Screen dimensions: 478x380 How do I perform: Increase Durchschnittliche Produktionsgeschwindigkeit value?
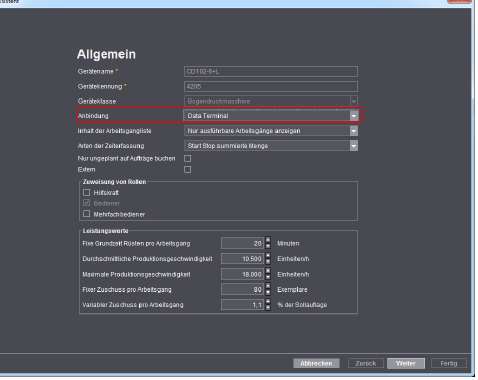(268, 256)
